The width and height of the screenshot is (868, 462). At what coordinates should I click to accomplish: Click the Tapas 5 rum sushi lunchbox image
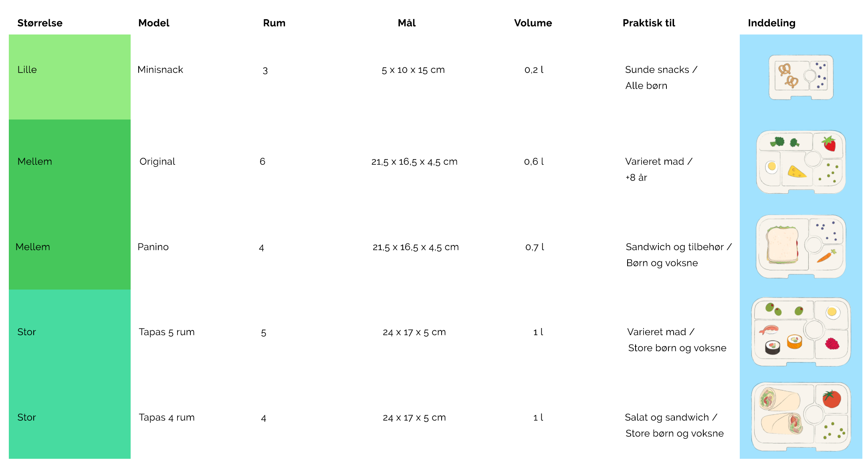(801, 332)
